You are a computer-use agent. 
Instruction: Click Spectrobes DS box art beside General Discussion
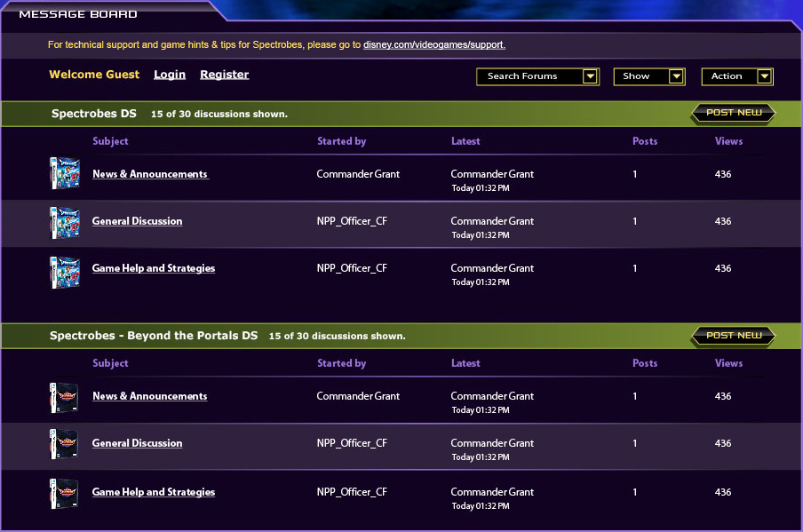pos(65,223)
